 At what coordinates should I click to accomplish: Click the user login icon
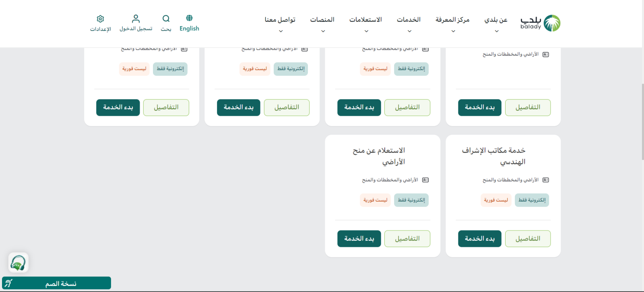136,19
